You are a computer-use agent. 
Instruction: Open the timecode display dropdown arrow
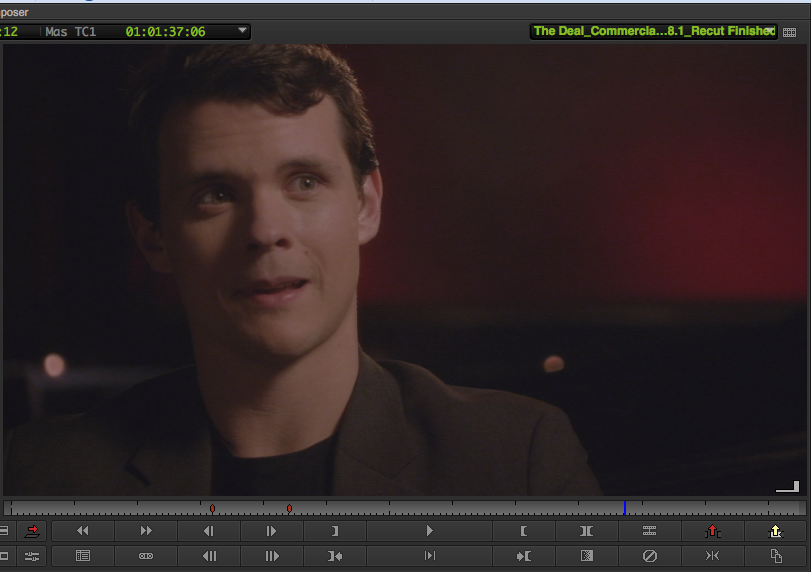tap(242, 31)
